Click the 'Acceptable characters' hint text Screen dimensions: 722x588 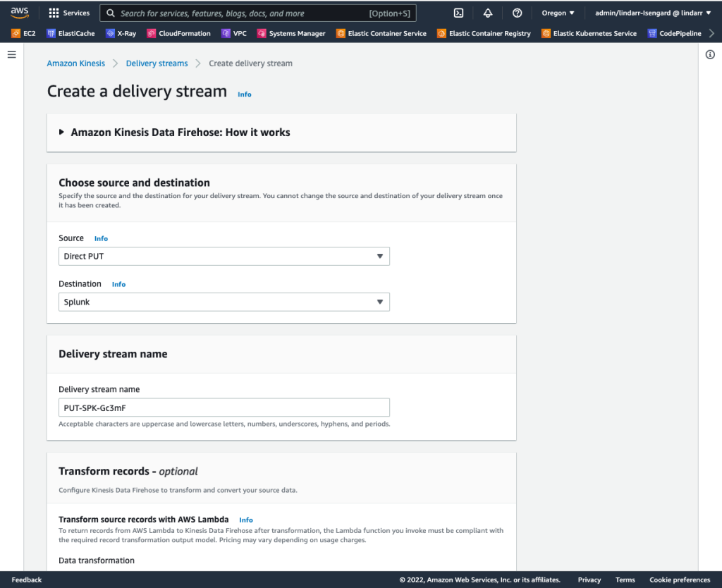click(x=224, y=424)
